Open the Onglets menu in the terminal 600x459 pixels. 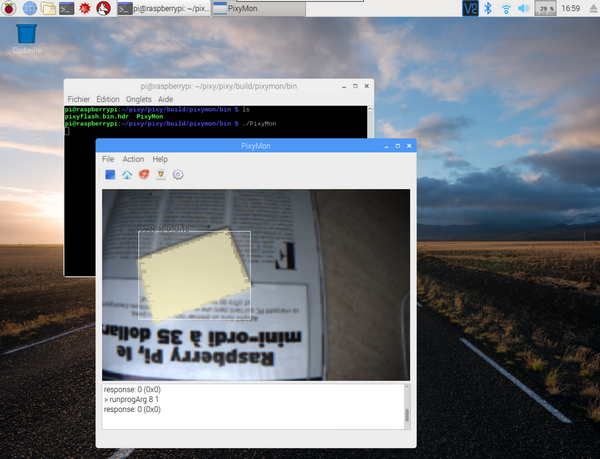[x=139, y=99]
